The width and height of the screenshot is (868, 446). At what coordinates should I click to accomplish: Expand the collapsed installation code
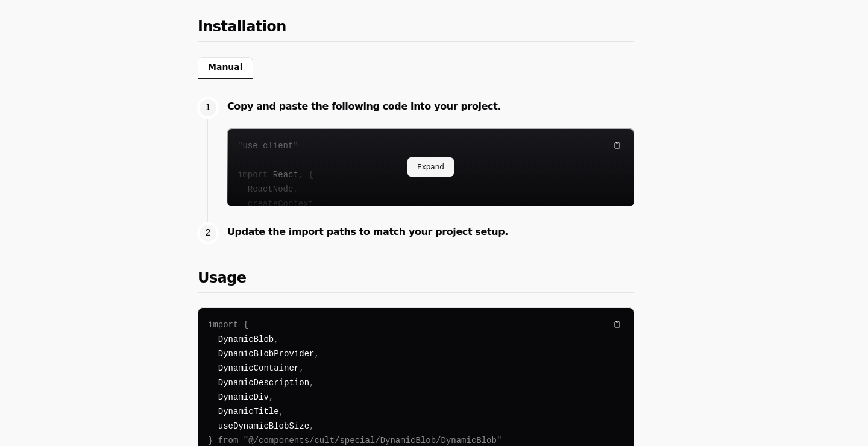(430, 167)
